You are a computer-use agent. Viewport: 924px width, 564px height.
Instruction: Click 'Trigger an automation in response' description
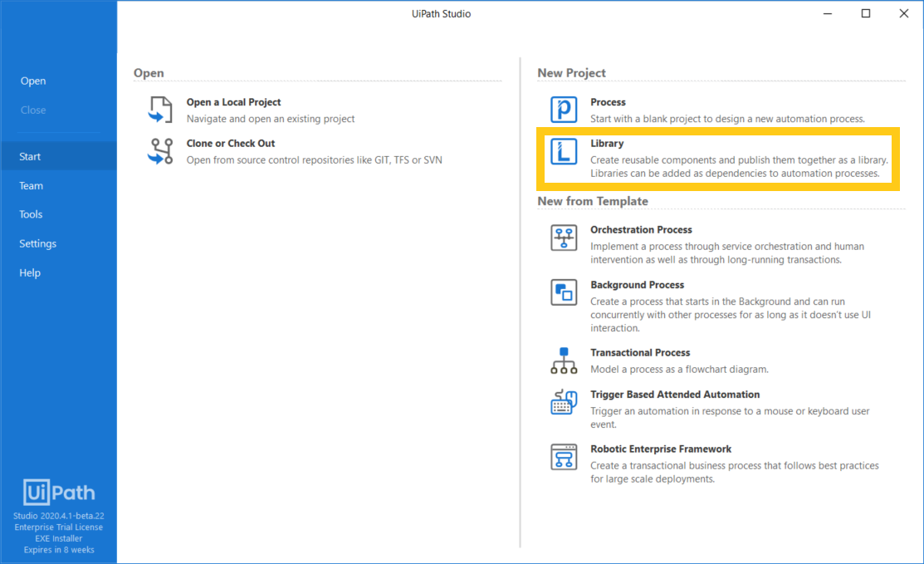pyautogui.click(x=730, y=417)
